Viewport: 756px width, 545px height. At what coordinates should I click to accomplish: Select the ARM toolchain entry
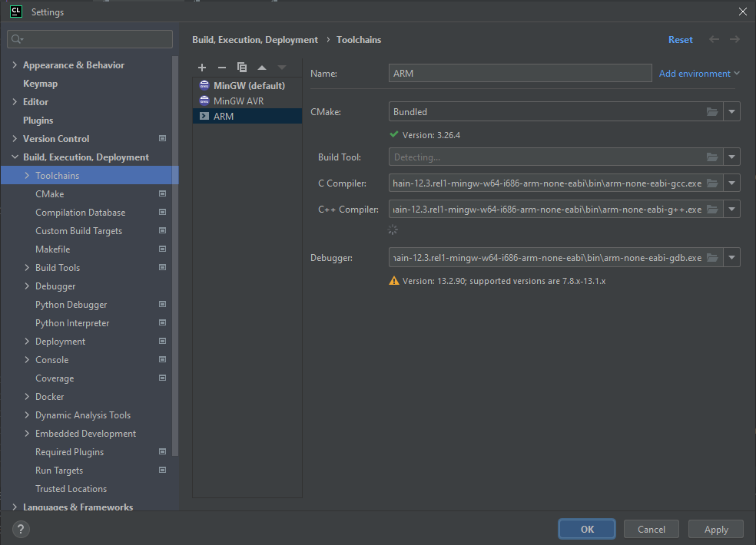coord(247,116)
